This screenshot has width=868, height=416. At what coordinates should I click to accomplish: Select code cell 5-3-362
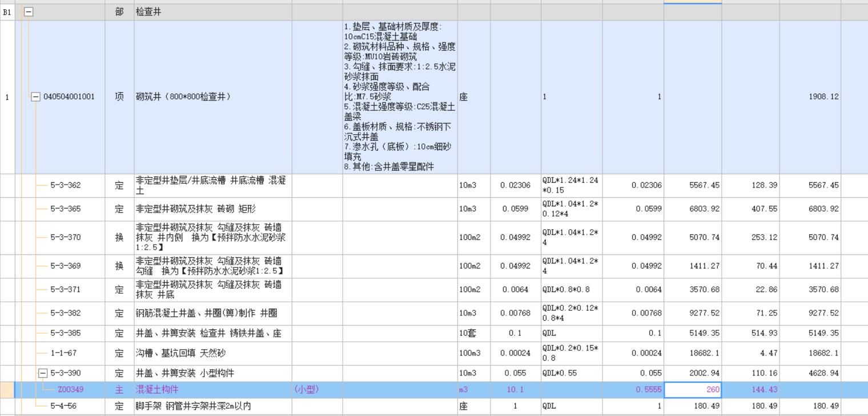coord(66,185)
